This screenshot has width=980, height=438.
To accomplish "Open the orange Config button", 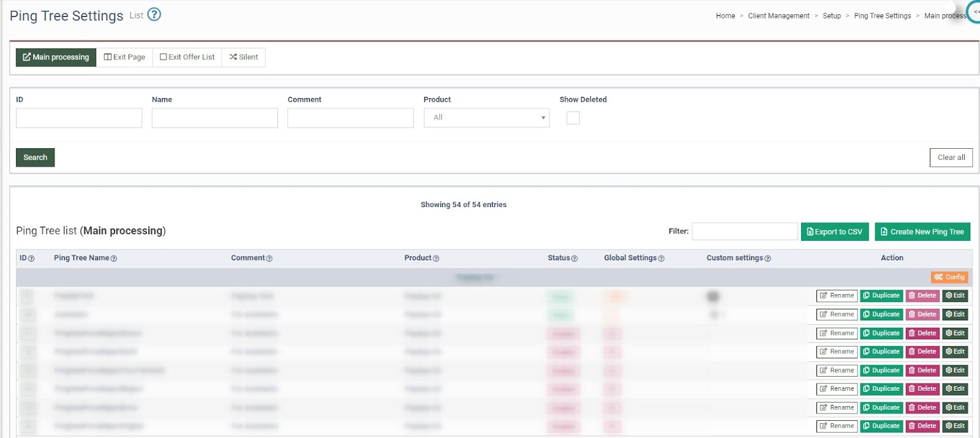I will point(949,277).
